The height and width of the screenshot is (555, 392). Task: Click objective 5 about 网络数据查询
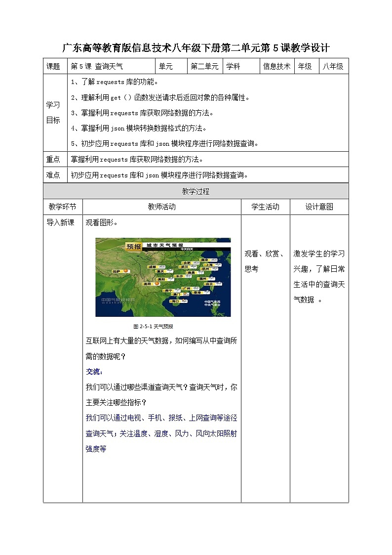(x=164, y=143)
